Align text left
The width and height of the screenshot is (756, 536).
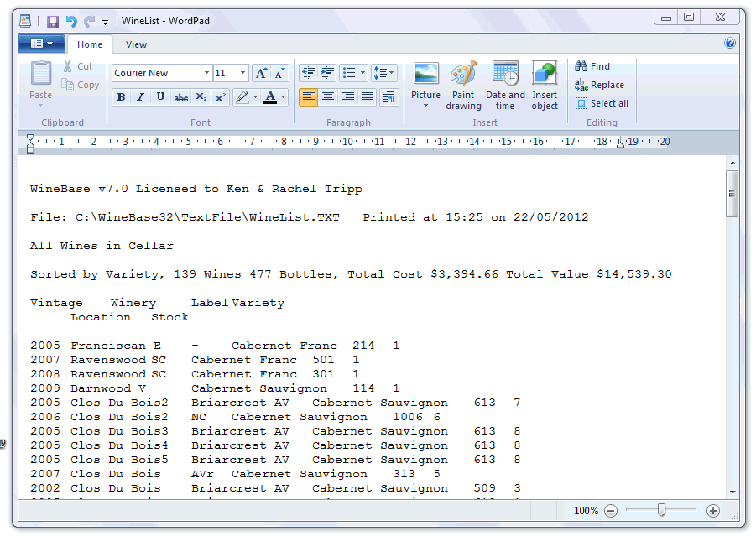click(308, 97)
